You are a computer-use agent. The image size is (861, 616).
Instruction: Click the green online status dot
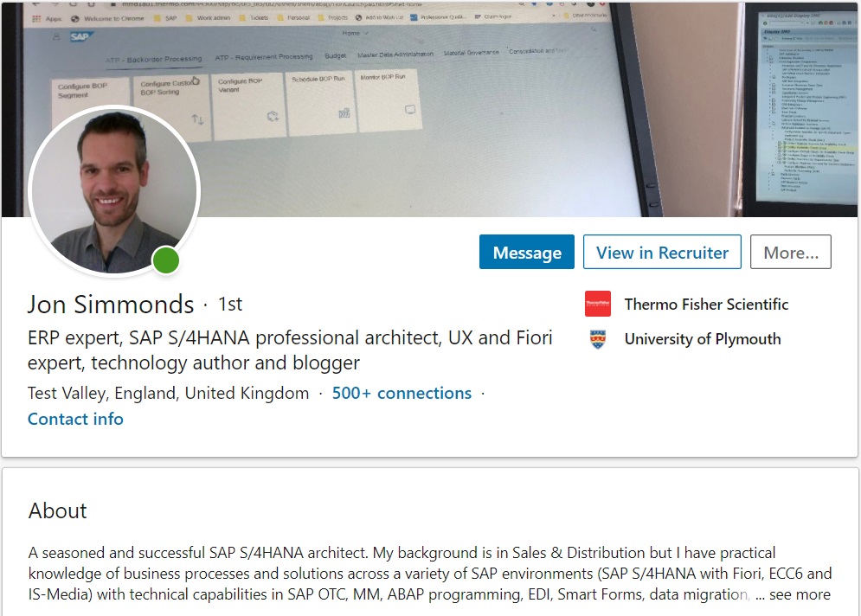(166, 260)
